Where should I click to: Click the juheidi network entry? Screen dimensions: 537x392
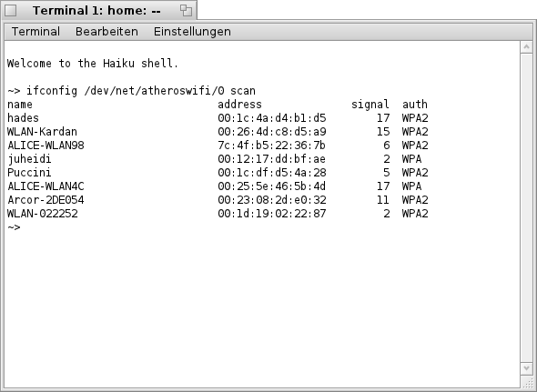(29, 159)
